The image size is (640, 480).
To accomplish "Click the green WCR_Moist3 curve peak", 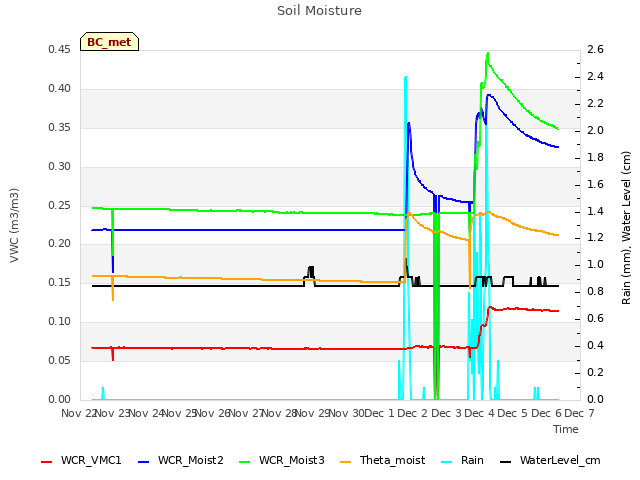I will click(487, 55).
